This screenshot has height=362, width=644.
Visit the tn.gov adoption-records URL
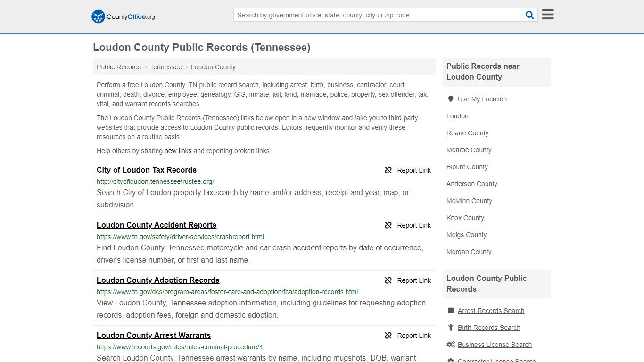[x=227, y=292]
